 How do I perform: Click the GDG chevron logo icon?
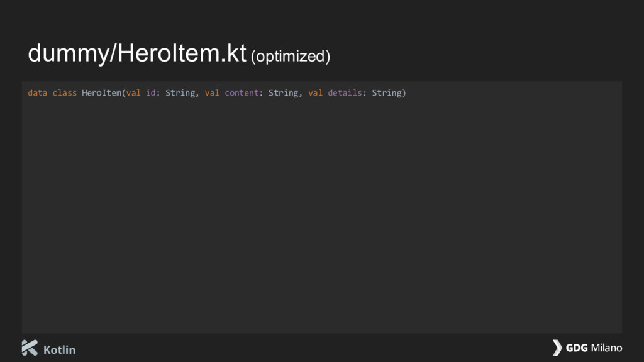[x=557, y=348]
